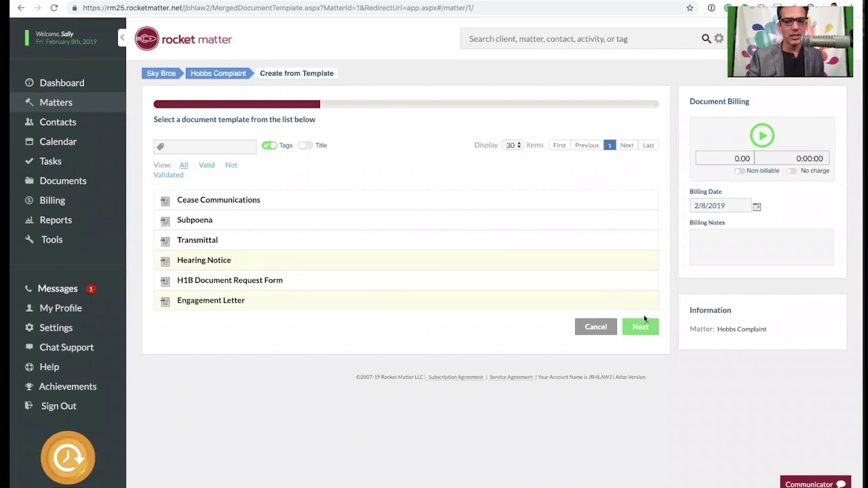Open the Communicator chat
The image size is (868, 488).
tap(815, 483)
